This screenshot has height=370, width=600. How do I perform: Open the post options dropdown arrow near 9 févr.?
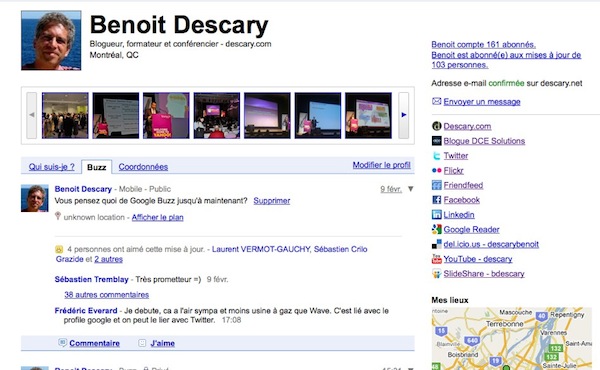[411, 189]
